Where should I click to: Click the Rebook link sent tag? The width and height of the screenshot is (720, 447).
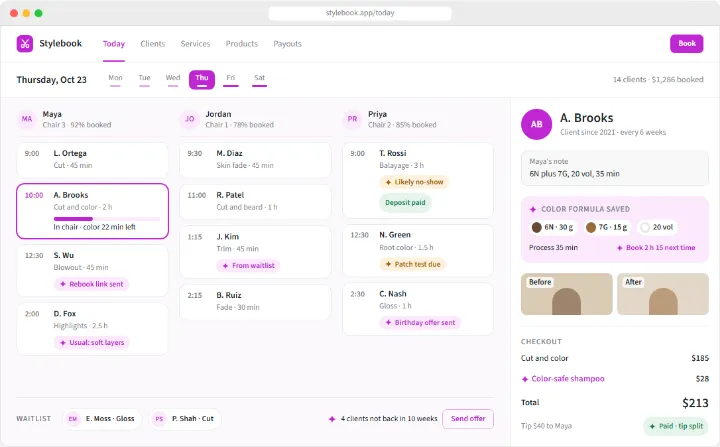[x=91, y=284]
